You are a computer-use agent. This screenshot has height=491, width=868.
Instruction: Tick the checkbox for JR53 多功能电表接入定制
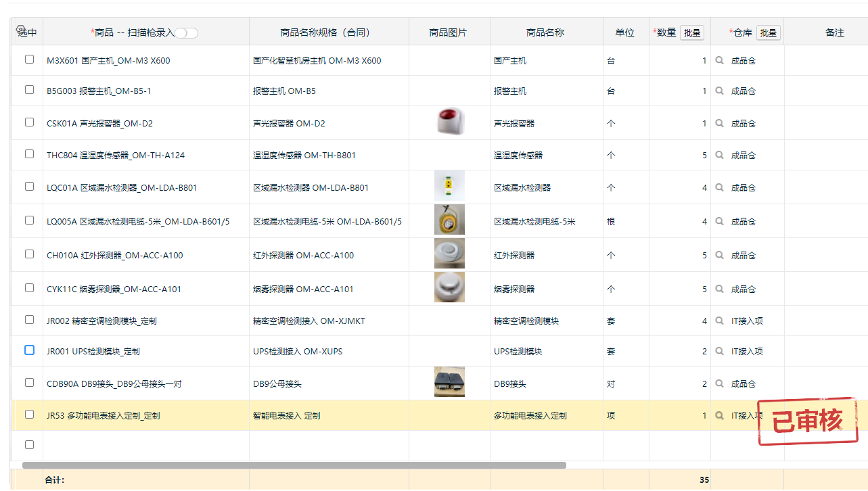(x=29, y=415)
